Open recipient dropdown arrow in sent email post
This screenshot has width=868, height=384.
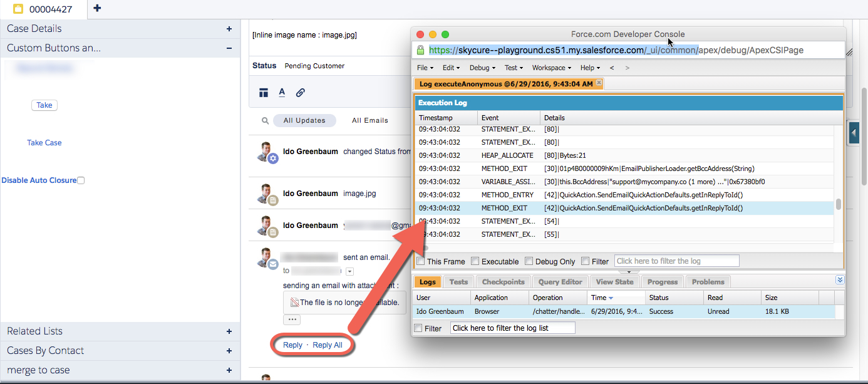point(350,271)
